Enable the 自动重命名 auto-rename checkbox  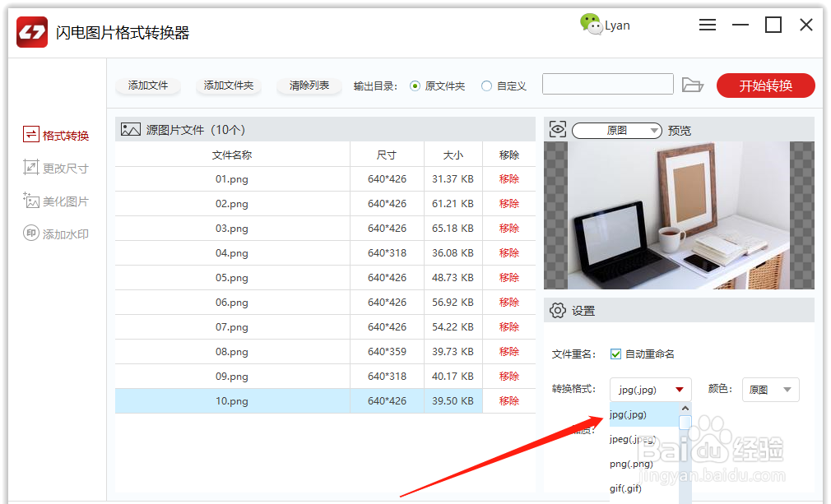tap(615, 354)
